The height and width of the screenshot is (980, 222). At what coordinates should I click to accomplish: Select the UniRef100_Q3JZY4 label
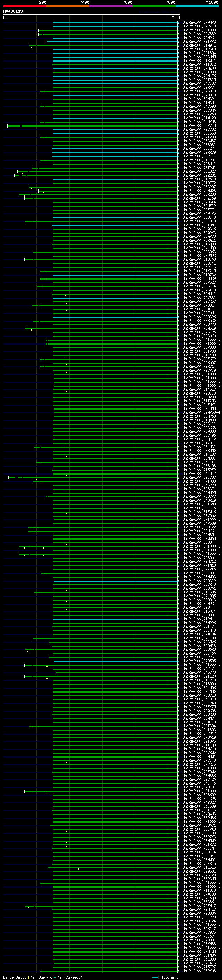point(199,148)
